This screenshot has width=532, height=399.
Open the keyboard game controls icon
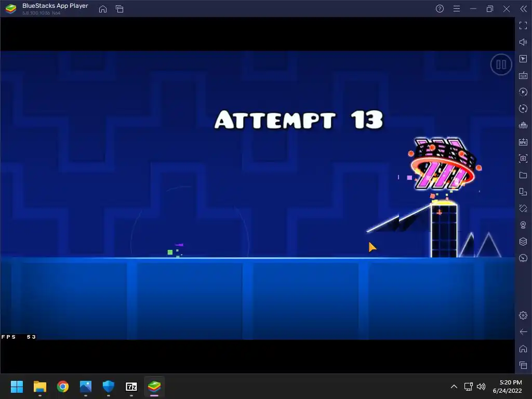523,75
